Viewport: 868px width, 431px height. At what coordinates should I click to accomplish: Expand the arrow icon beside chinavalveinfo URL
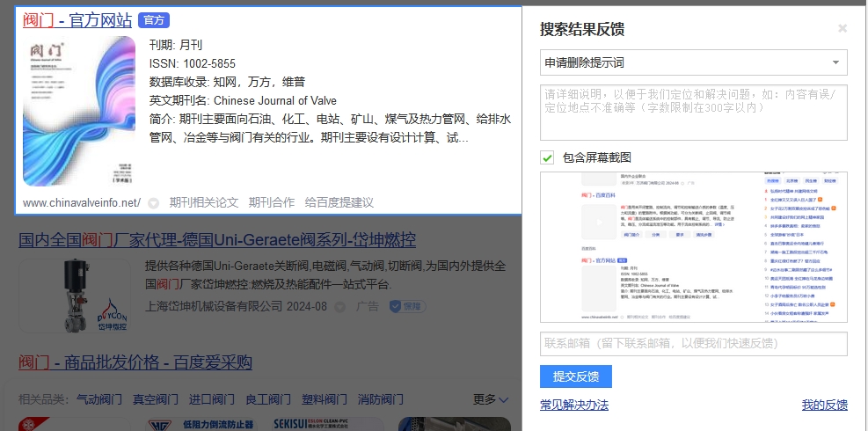click(153, 203)
